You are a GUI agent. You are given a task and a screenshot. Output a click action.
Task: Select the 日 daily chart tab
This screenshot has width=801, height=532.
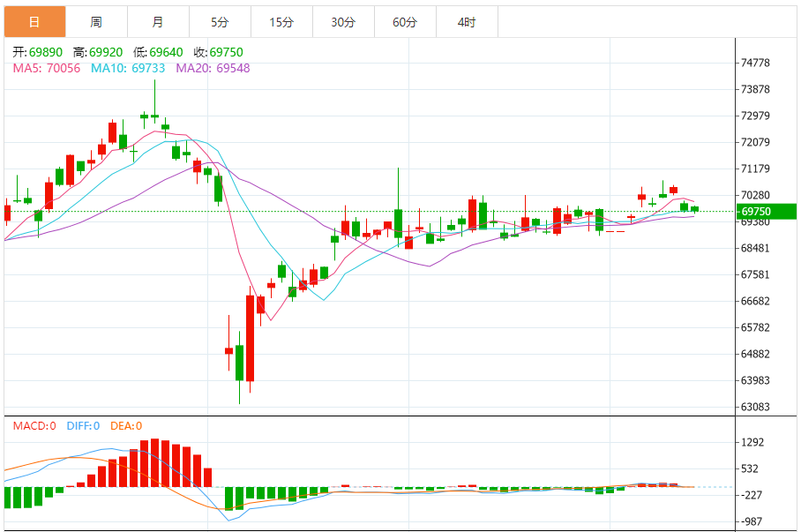click(x=34, y=22)
